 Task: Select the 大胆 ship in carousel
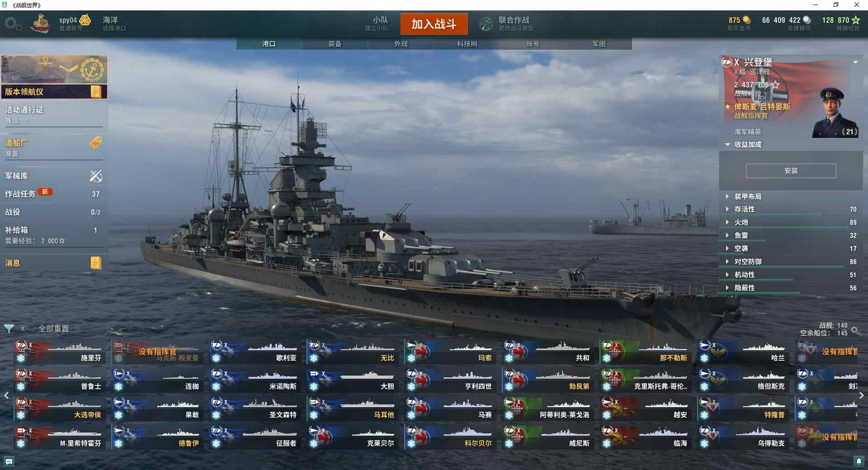[x=353, y=381]
